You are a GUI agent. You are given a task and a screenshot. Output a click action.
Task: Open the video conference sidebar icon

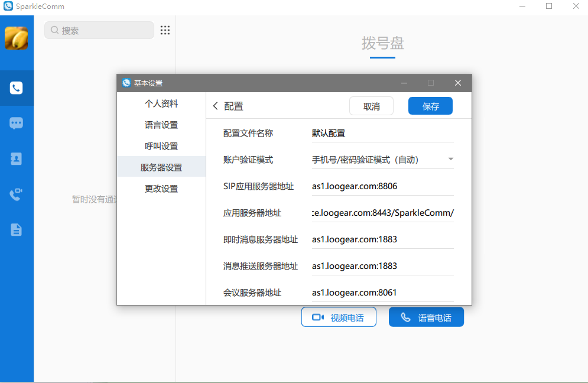click(x=17, y=194)
